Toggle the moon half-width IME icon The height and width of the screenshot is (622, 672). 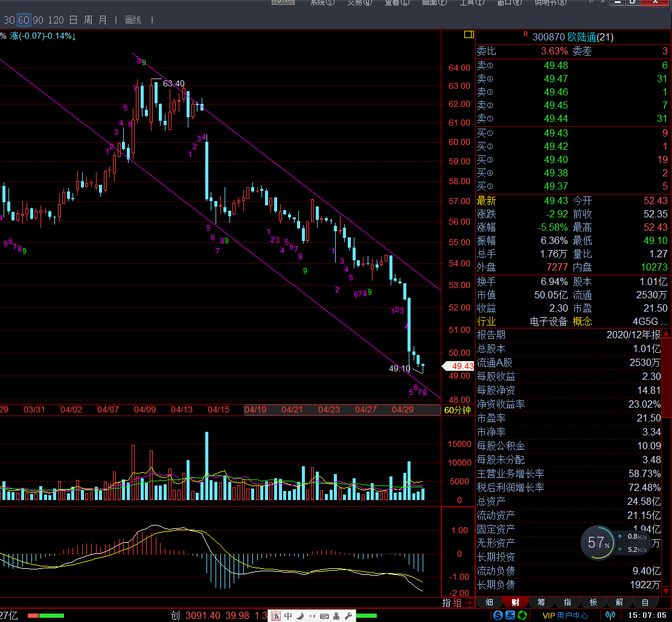[300, 616]
